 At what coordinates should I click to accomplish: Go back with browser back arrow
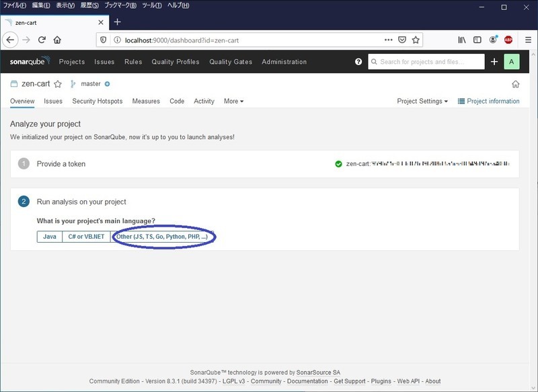10,40
